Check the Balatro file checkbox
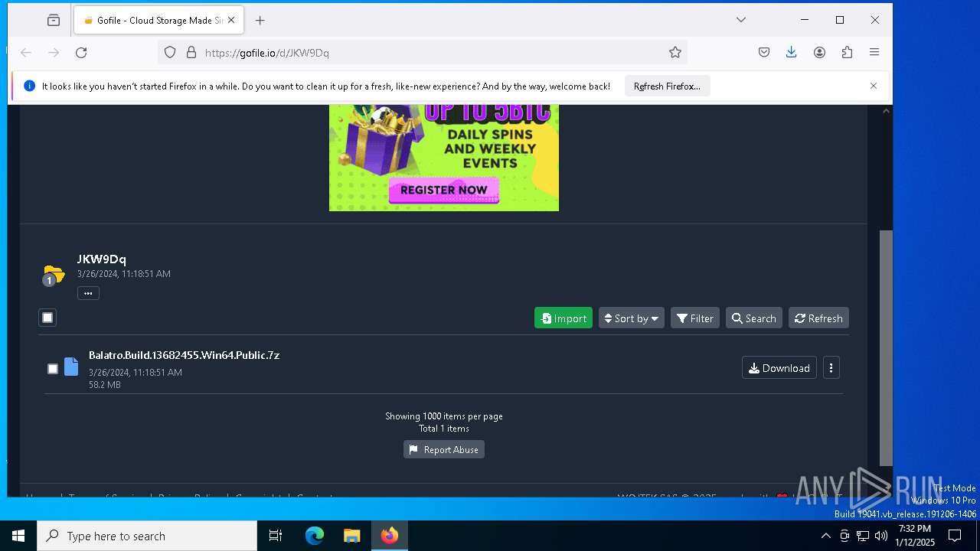The width and height of the screenshot is (980, 551). [53, 369]
